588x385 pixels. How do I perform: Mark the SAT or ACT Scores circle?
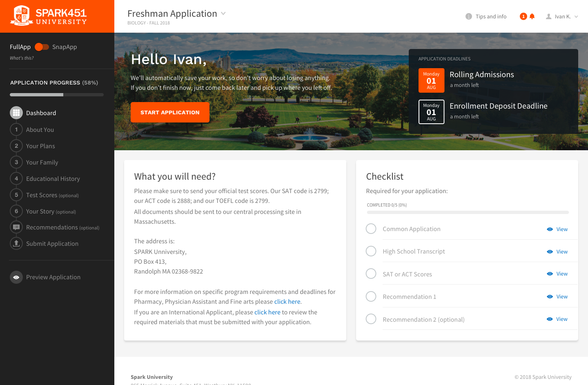(x=371, y=274)
